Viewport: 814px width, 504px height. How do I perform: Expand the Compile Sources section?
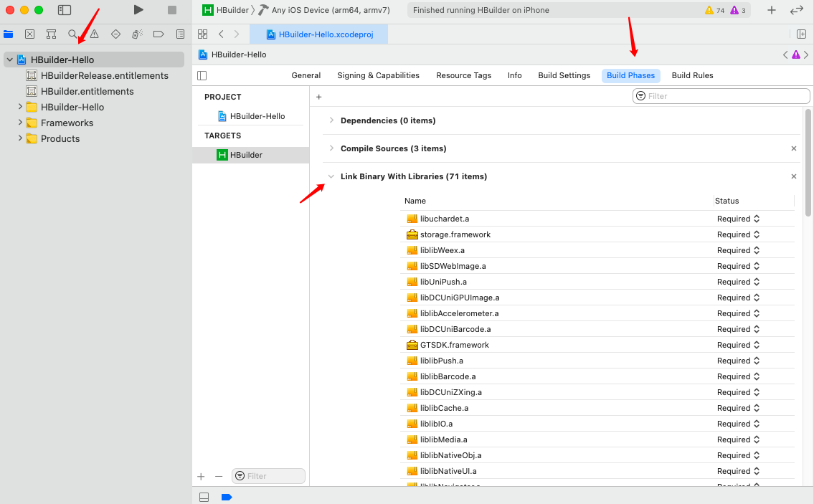click(x=331, y=148)
